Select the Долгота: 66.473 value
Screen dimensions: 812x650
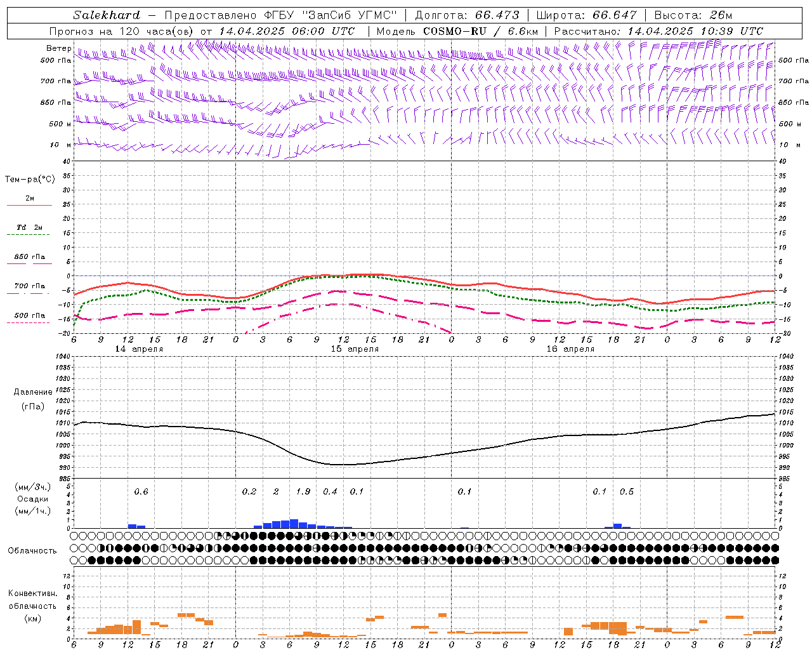coord(467,15)
